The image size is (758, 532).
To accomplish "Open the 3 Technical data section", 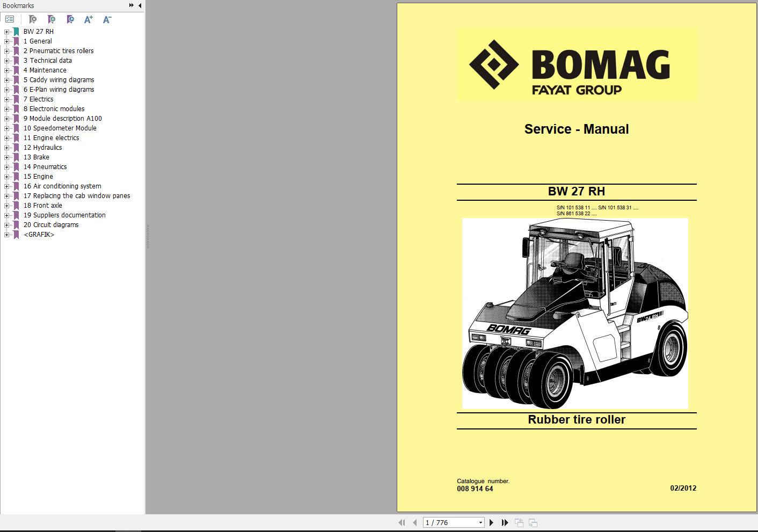I will pos(48,60).
